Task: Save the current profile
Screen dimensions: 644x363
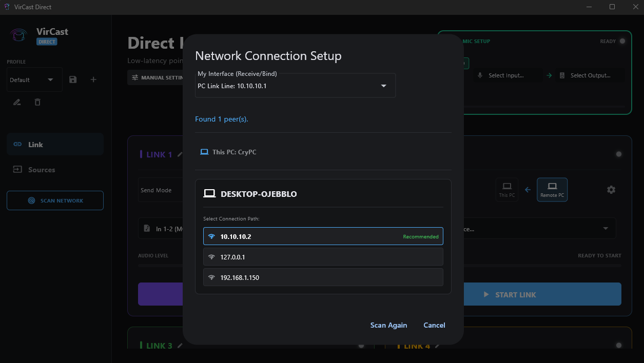Action: (72, 79)
